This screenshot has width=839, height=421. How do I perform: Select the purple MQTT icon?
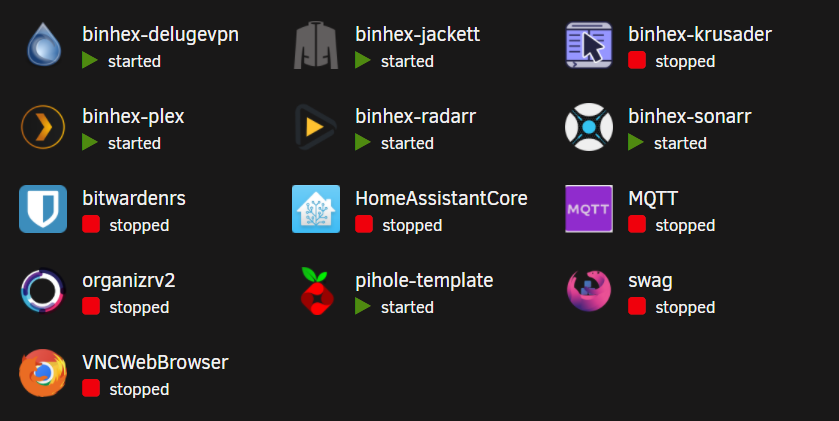[x=589, y=209]
